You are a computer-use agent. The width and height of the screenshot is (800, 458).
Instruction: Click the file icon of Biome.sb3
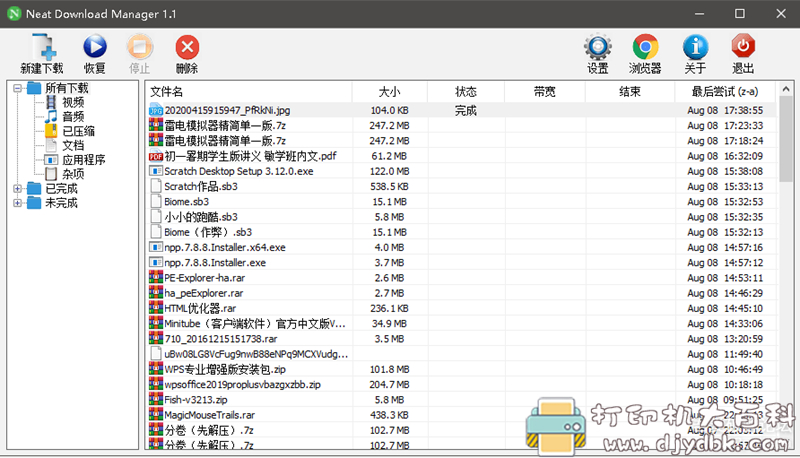[156, 201]
